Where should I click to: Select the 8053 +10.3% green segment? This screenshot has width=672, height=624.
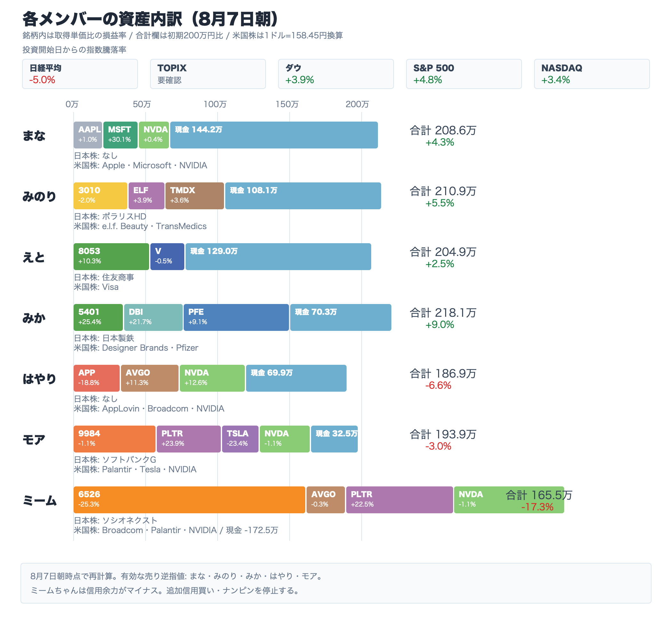(x=111, y=257)
